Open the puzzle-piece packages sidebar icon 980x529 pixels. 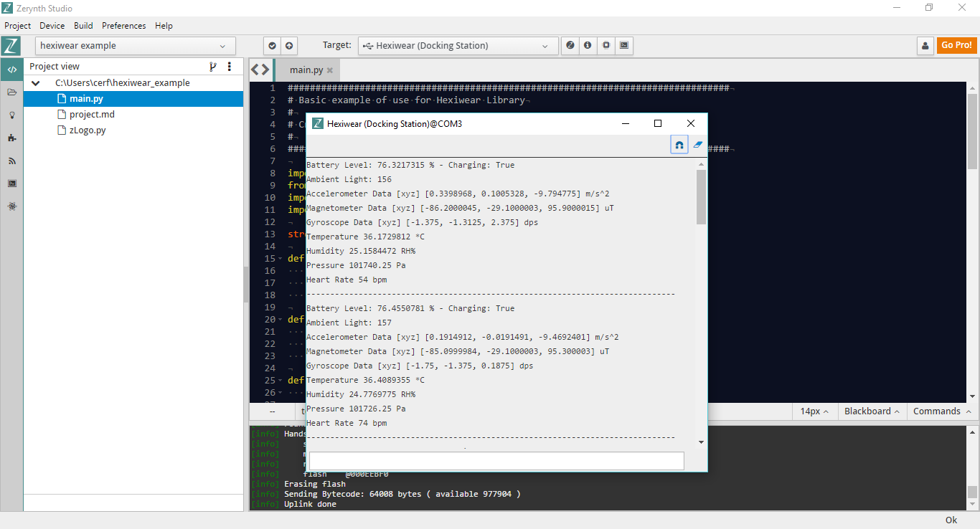(x=11, y=138)
